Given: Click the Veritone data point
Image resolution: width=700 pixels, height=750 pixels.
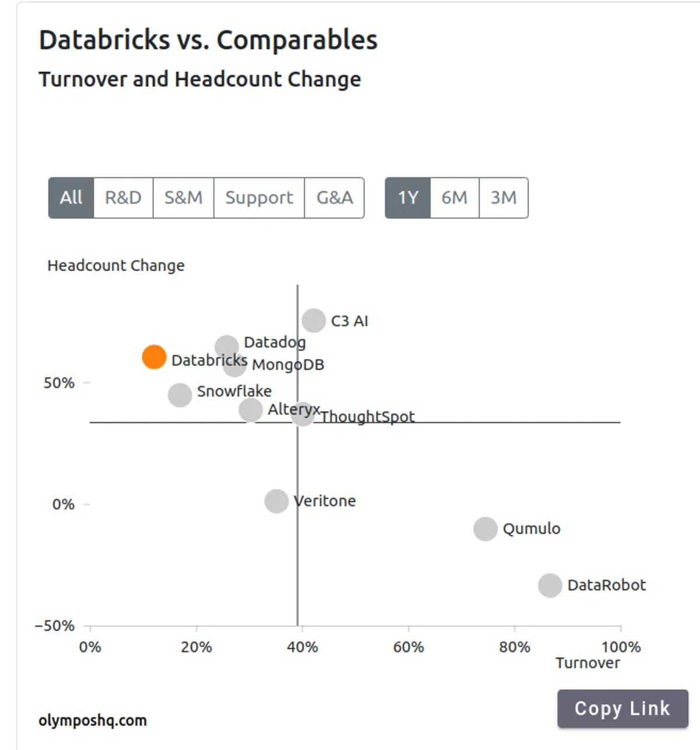Looking at the screenshot, I should click(276, 501).
